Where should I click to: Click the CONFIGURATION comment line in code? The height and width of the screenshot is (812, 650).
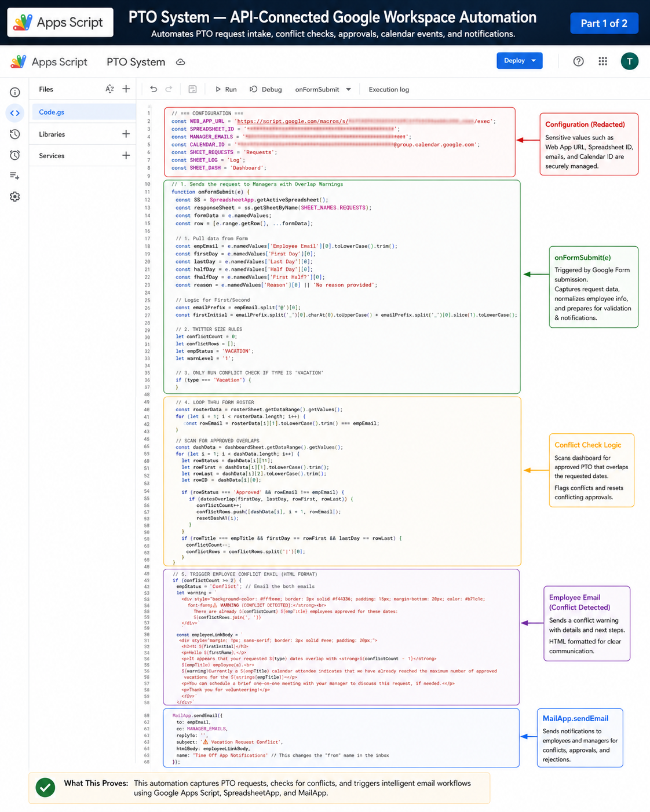point(207,114)
